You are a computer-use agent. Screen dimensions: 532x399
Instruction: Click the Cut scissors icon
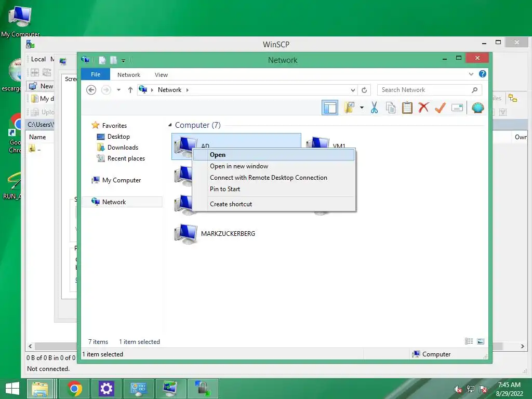(x=374, y=108)
